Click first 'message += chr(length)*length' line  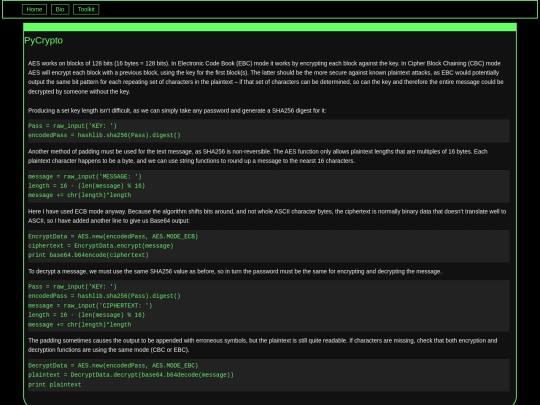tap(80, 195)
